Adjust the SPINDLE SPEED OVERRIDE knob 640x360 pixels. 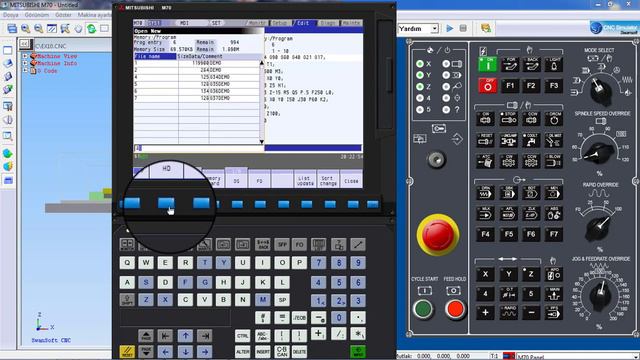pos(599,153)
